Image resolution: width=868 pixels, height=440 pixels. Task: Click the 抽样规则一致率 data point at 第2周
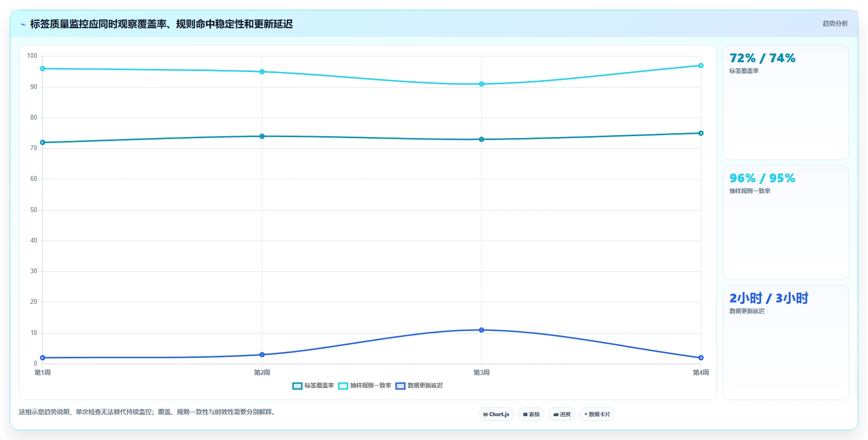[x=262, y=72]
